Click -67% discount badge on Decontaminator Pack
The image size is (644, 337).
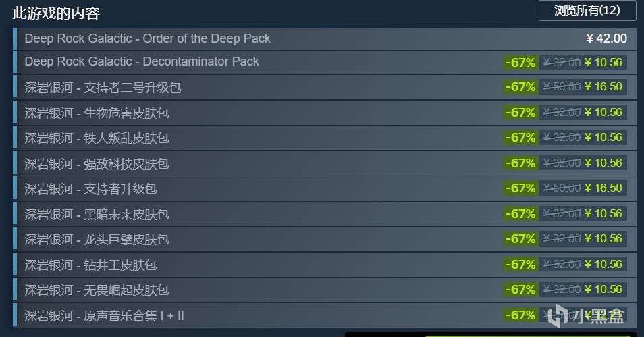click(520, 62)
